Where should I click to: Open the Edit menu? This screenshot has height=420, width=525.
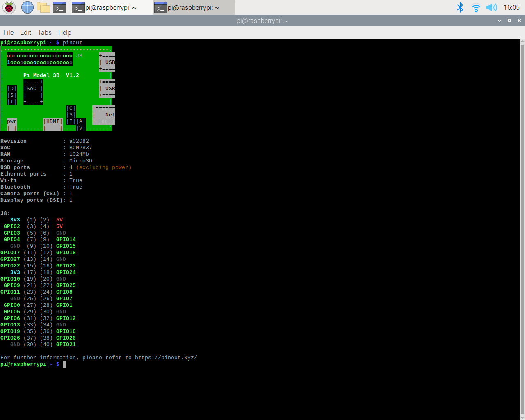25,32
